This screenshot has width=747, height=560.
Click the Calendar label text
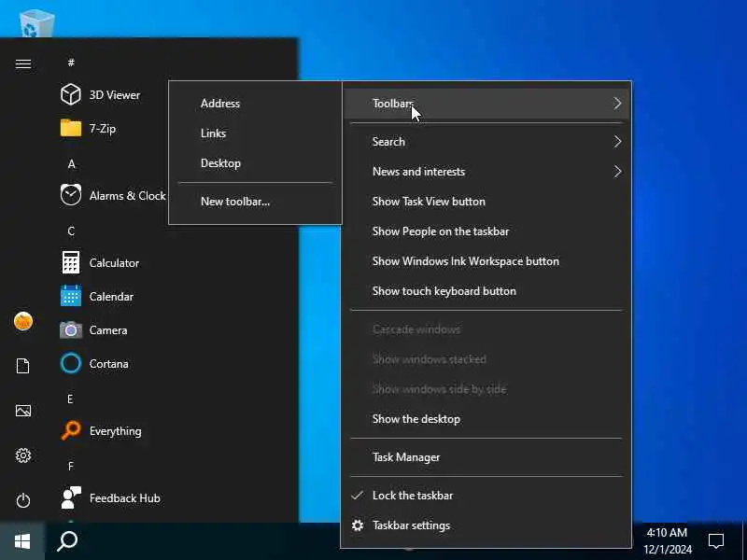pyautogui.click(x=111, y=296)
